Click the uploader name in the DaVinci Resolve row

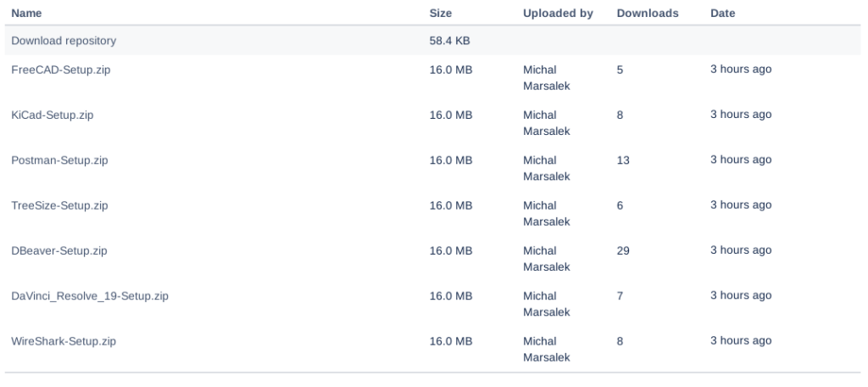[x=546, y=303]
